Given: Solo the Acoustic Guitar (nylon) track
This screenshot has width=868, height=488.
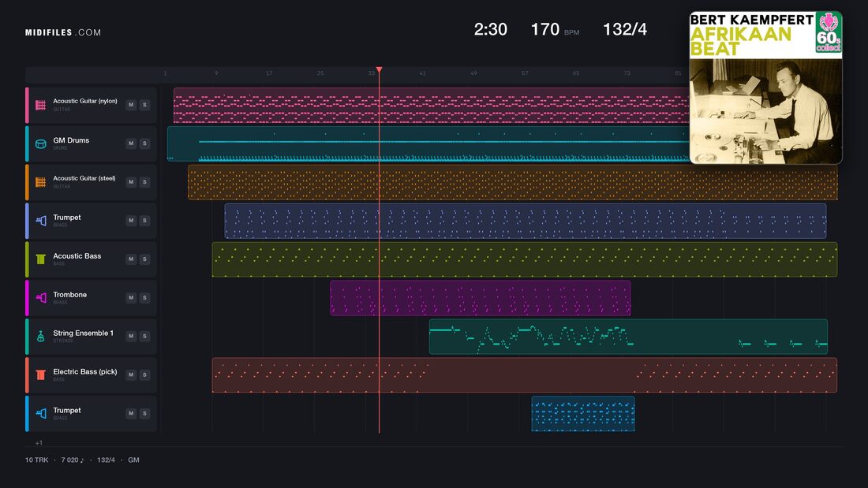Looking at the screenshot, I should pyautogui.click(x=144, y=105).
